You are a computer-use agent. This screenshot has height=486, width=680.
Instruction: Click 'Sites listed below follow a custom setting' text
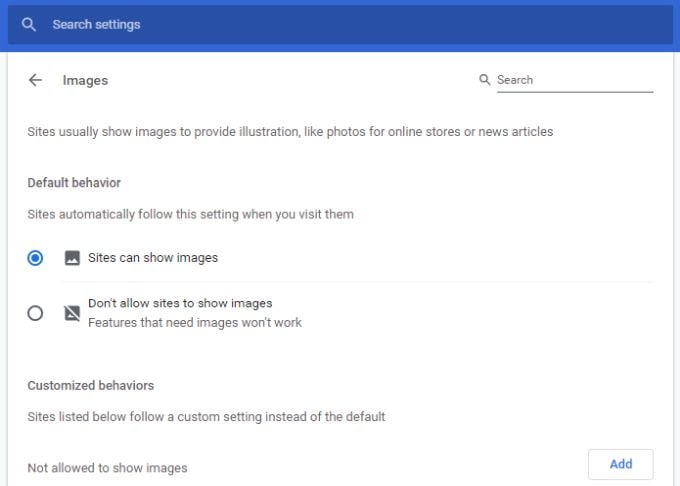click(206, 416)
